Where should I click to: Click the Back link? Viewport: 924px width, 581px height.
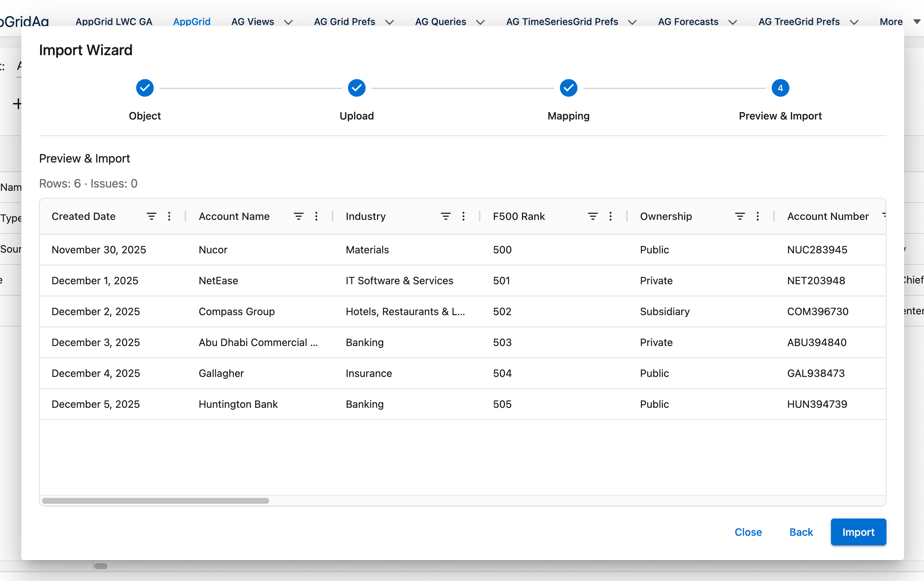(x=801, y=532)
